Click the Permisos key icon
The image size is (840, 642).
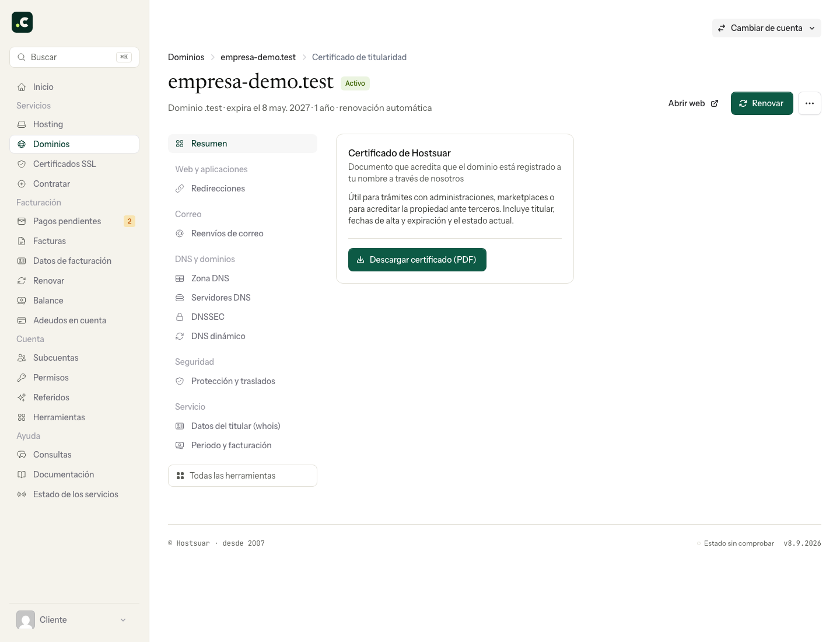tap(22, 378)
